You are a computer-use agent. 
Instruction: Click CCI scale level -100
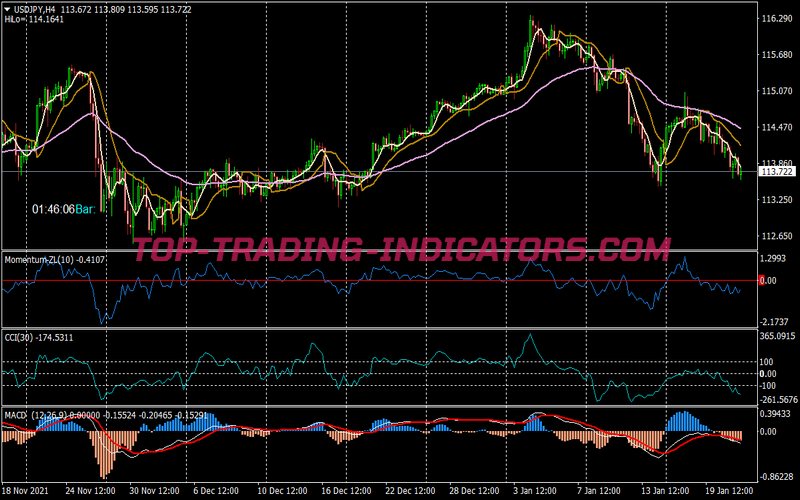768,386
